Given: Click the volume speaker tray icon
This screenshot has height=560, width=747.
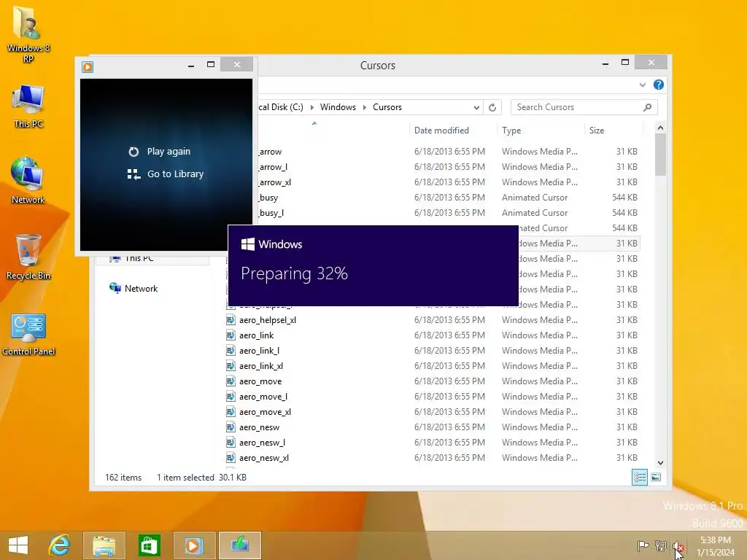Looking at the screenshot, I should click(x=679, y=545).
